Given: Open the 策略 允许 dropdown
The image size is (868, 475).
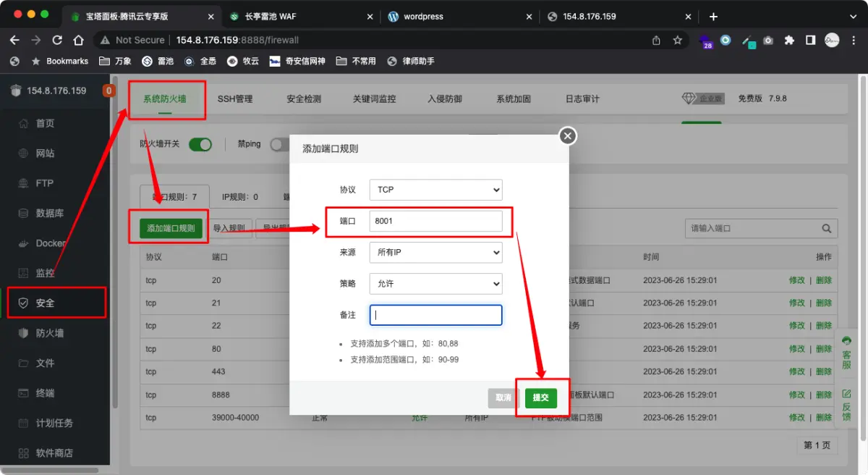Looking at the screenshot, I should click(x=435, y=284).
